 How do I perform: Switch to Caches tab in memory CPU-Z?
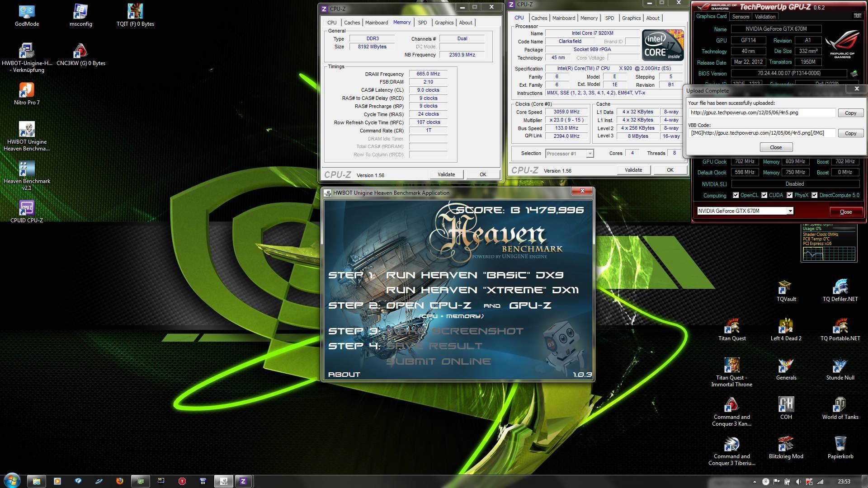[352, 23]
